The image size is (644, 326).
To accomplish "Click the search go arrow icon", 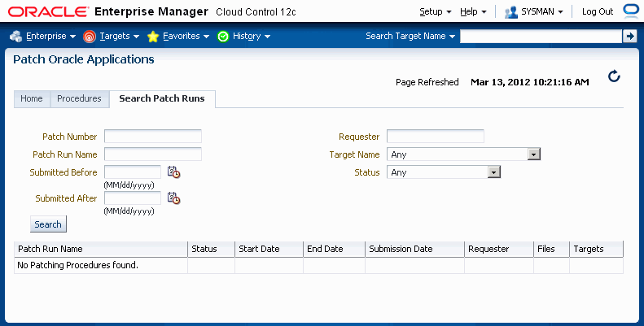I will (629, 36).
